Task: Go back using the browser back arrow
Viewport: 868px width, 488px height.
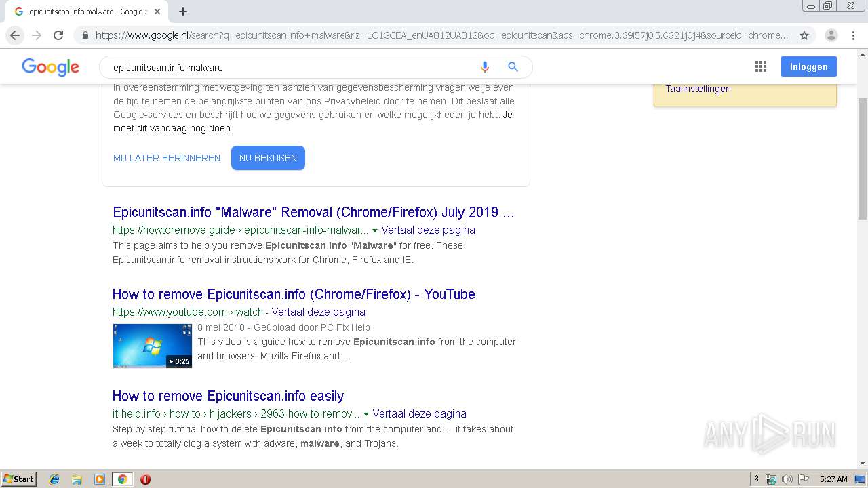Action: (x=15, y=35)
